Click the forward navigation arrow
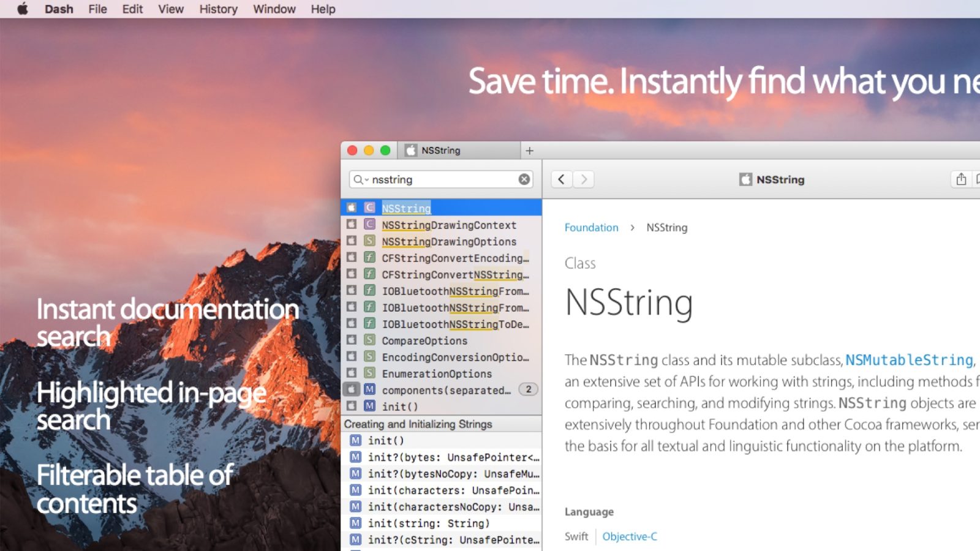The width and height of the screenshot is (980, 551). click(584, 179)
